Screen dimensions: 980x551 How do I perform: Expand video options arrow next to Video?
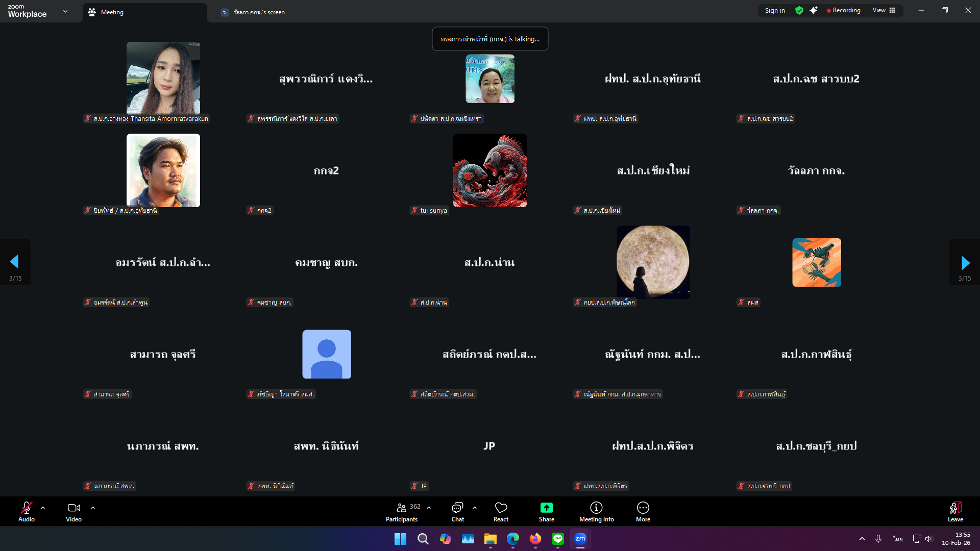93,508
